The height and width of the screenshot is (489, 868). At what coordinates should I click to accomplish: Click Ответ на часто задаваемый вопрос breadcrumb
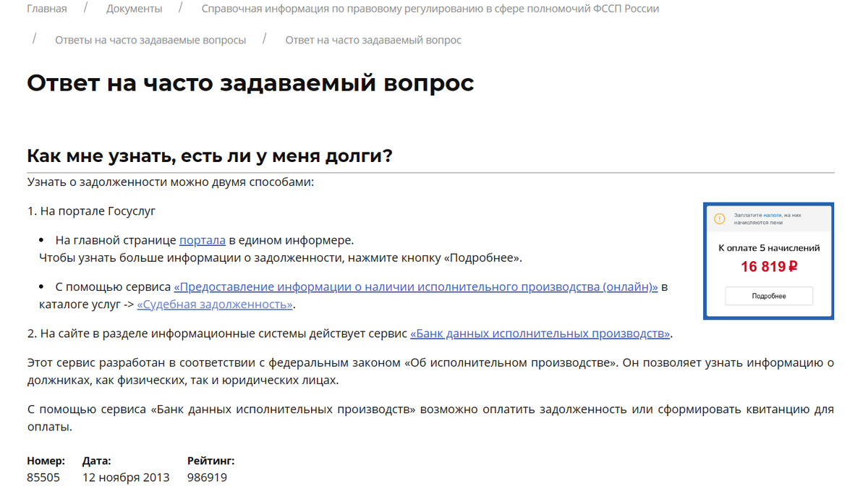click(373, 40)
